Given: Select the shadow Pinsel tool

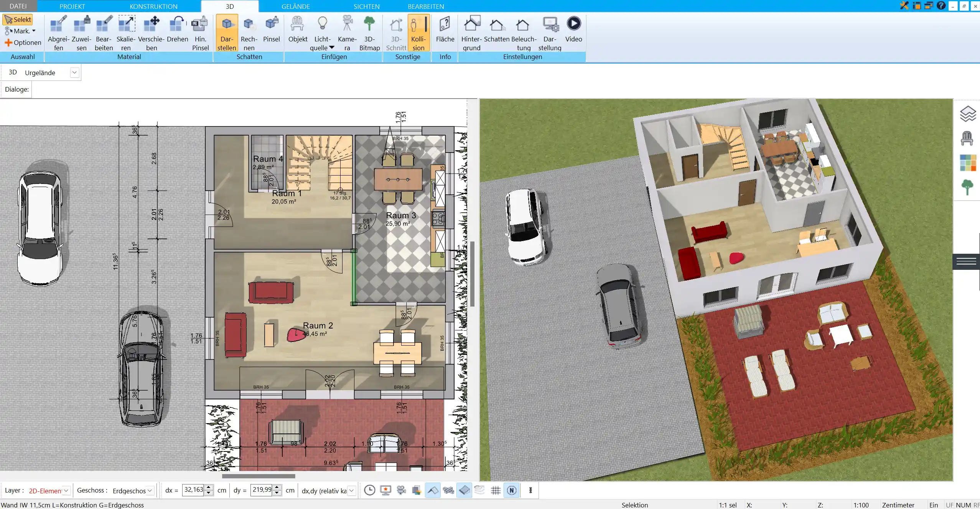Looking at the screenshot, I should click(272, 29).
